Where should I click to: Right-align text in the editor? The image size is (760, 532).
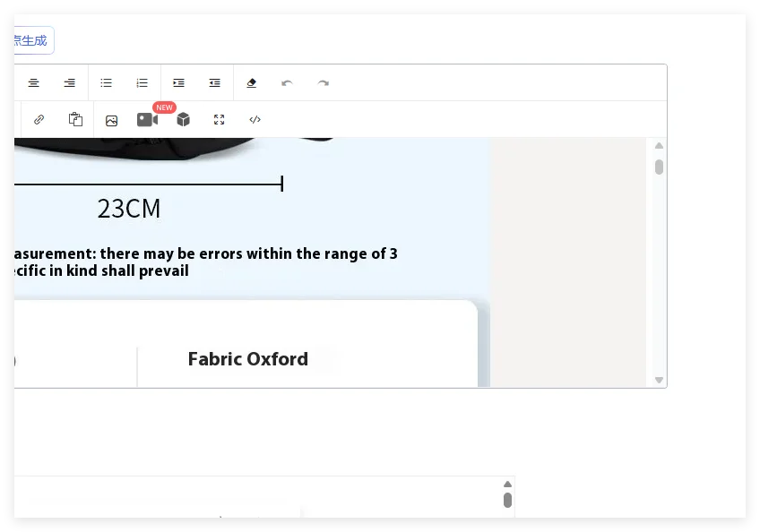[69, 83]
